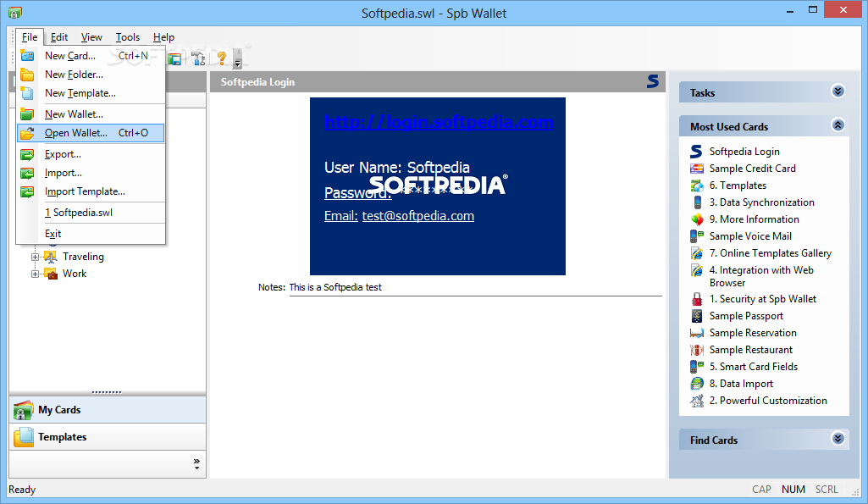Click the Work folder briefcase icon
868x504 pixels.
tap(50, 274)
